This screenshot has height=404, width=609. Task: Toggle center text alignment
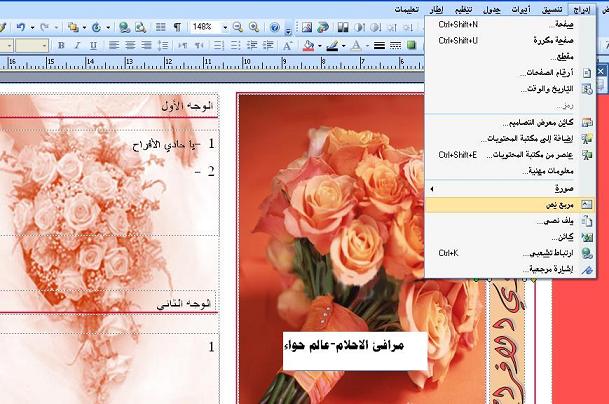pos(128,46)
